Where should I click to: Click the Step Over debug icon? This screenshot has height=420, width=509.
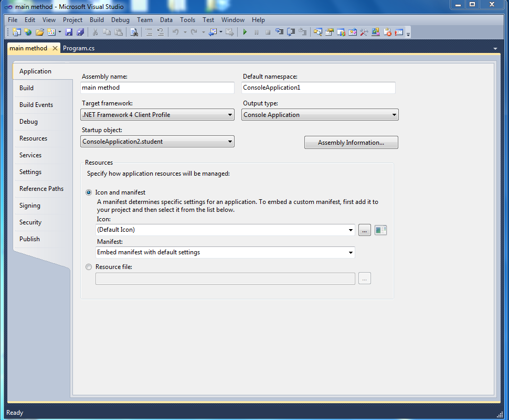[291, 32]
